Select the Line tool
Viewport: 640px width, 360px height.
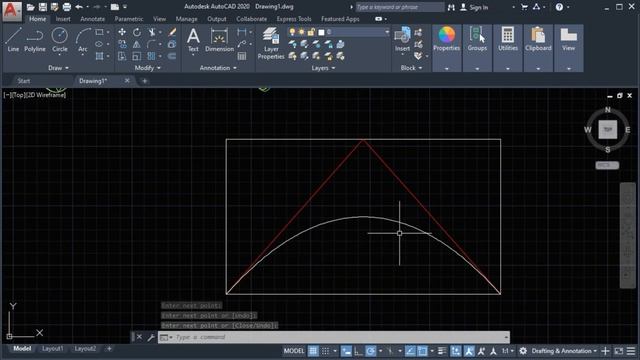tap(13, 40)
